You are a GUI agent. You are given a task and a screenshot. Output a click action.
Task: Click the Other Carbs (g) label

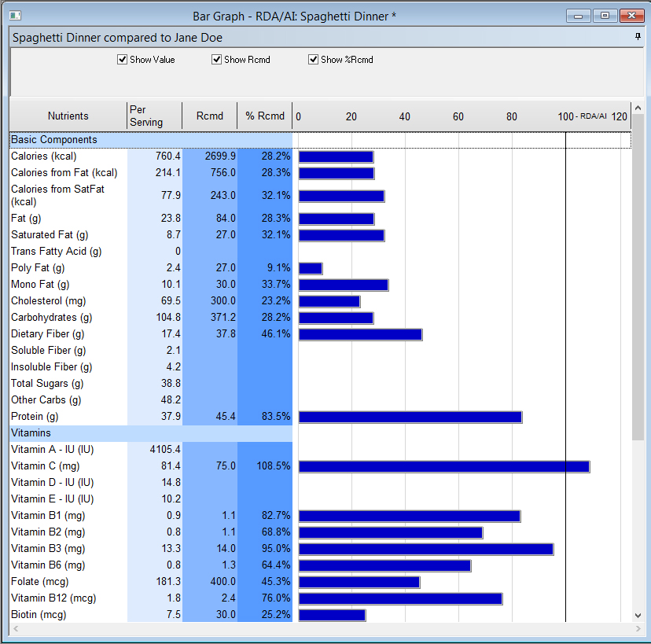coord(46,400)
